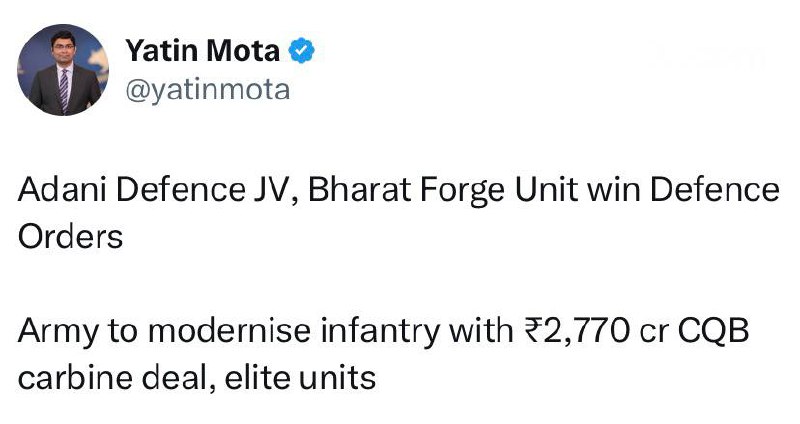800x424 pixels.
Task: Open the @yatinmota handle link
Action: pos(207,90)
